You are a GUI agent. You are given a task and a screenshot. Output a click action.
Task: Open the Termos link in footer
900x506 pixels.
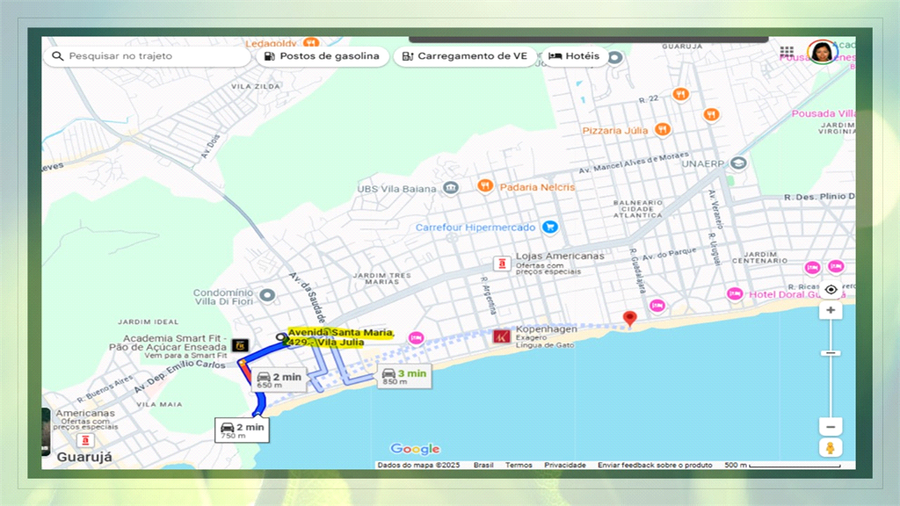[x=518, y=465]
